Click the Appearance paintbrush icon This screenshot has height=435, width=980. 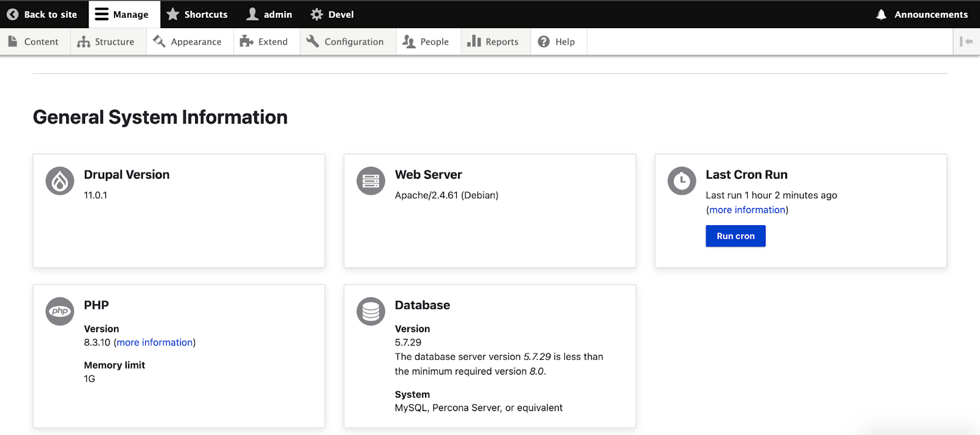[159, 41]
